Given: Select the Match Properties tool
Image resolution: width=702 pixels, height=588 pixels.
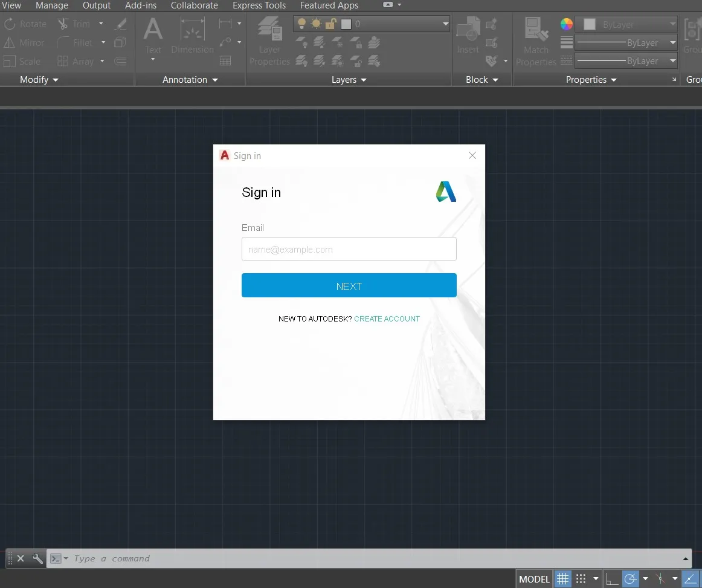Looking at the screenshot, I should point(535,39).
